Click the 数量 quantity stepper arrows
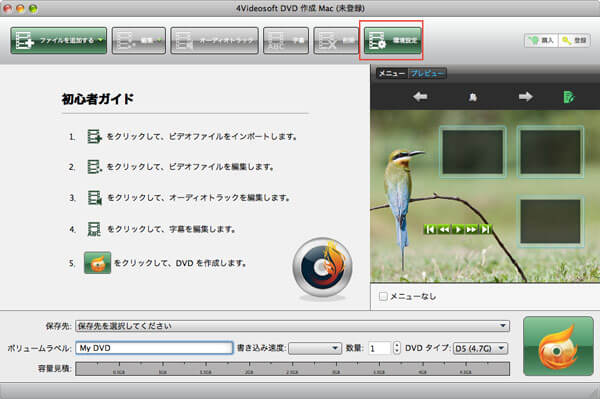The height and width of the screenshot is (399, 600). coord(396,348)
